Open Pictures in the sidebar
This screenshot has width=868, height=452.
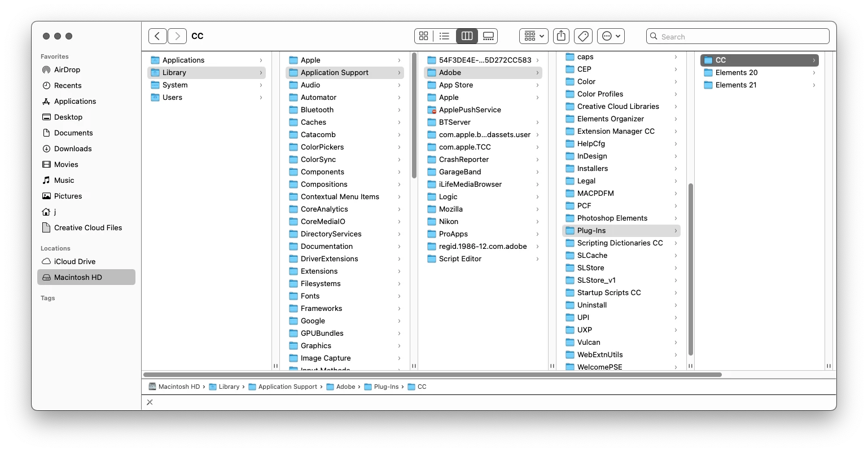[86, 196]
